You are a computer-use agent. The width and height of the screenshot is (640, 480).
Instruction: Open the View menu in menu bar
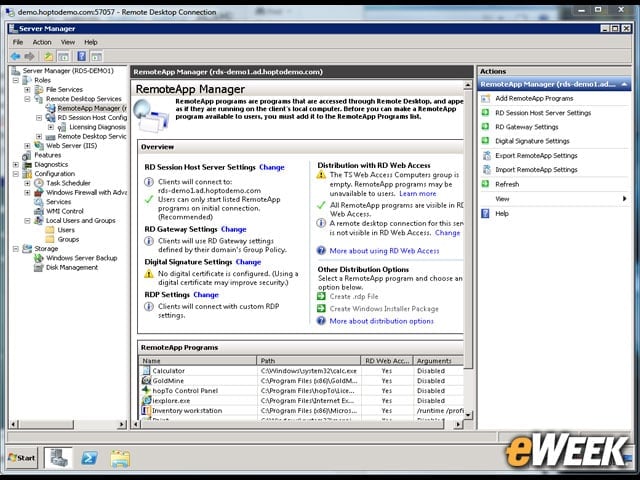(68, 42)
